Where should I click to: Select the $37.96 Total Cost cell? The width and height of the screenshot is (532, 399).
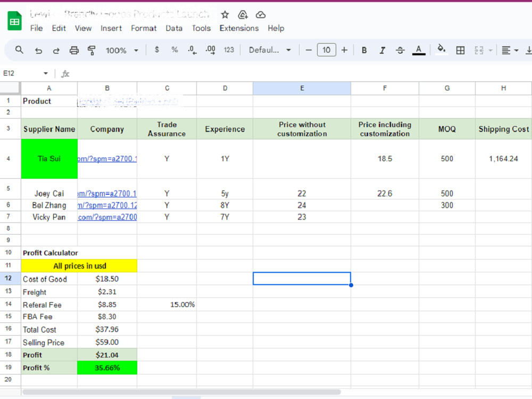point(107,329)
